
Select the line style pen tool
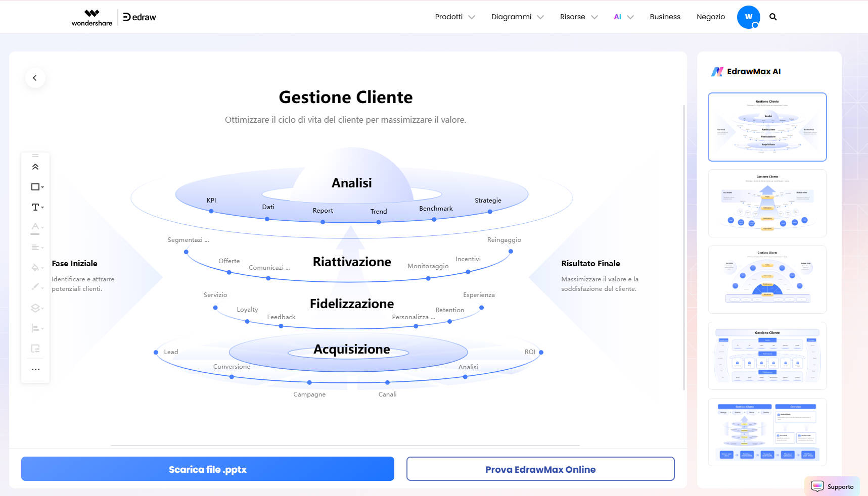click(37, 287)
